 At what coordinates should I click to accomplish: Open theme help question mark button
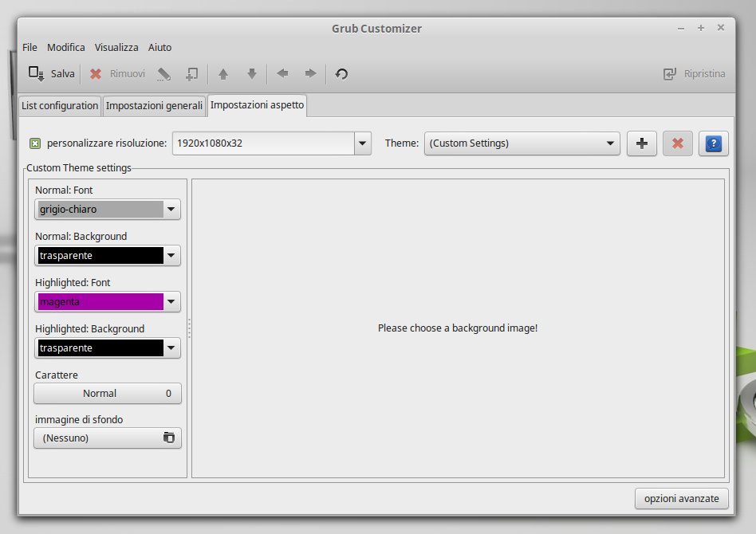click(x=714, y=143)
